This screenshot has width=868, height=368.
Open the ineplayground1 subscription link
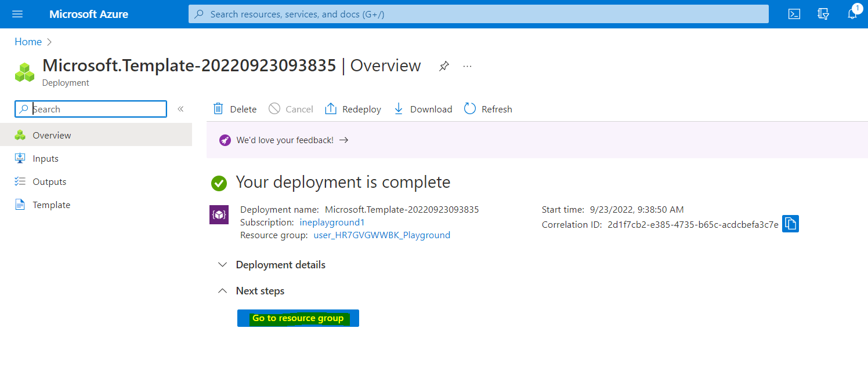tap(332, 222)
